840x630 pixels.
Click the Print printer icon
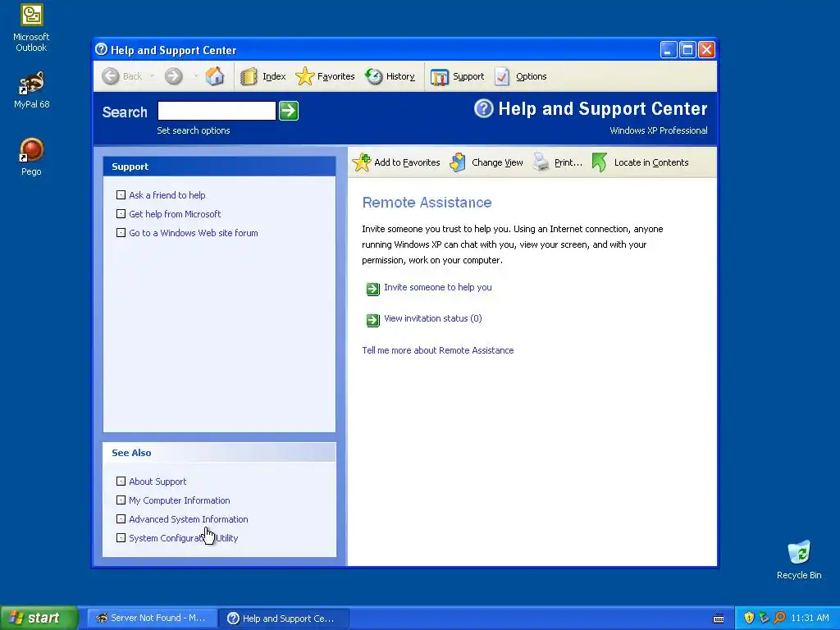coord(541,162)
